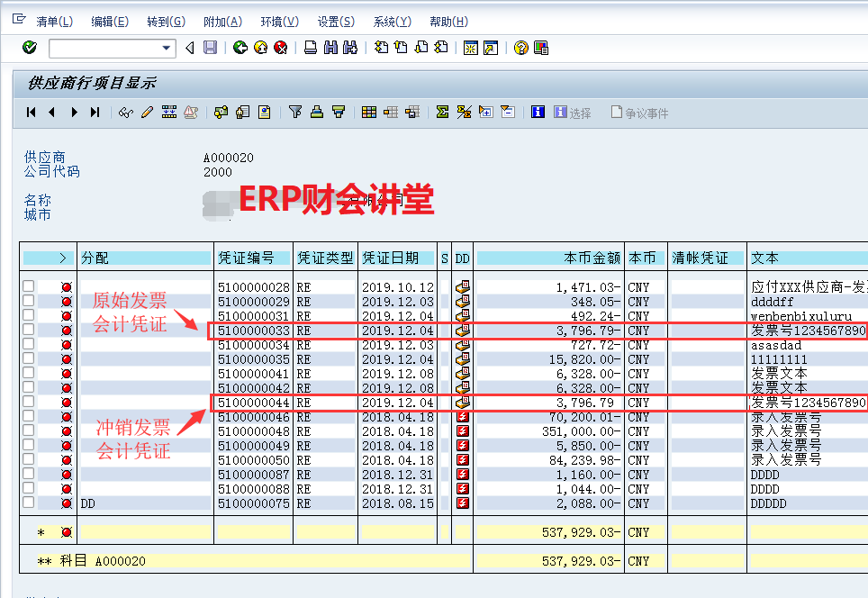Expand the transaction history arrow beside command field

click(189, 48)
